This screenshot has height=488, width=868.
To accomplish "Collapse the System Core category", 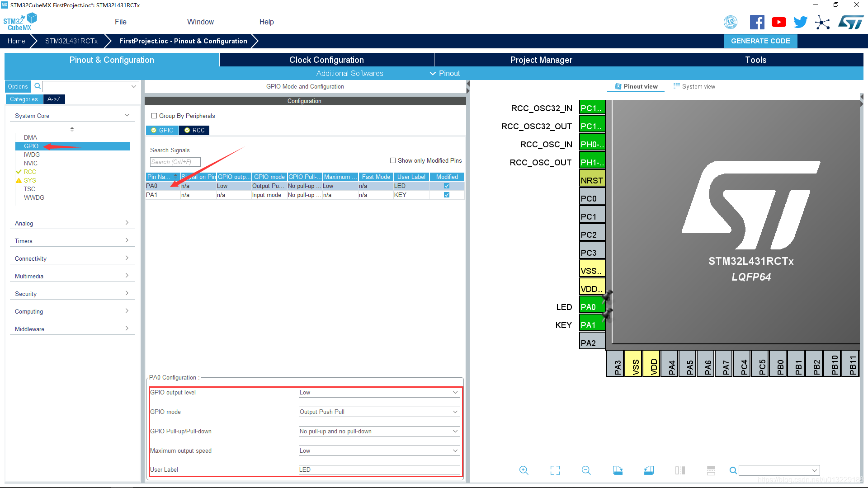I will coord(72,116).
